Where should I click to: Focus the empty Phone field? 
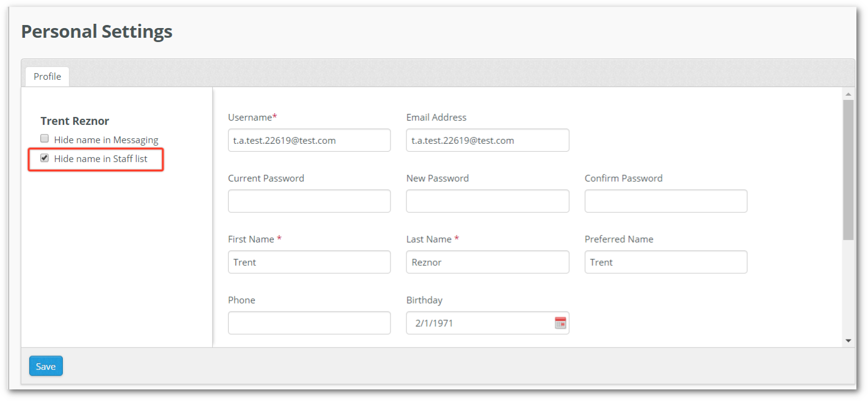tap(309, 323)
